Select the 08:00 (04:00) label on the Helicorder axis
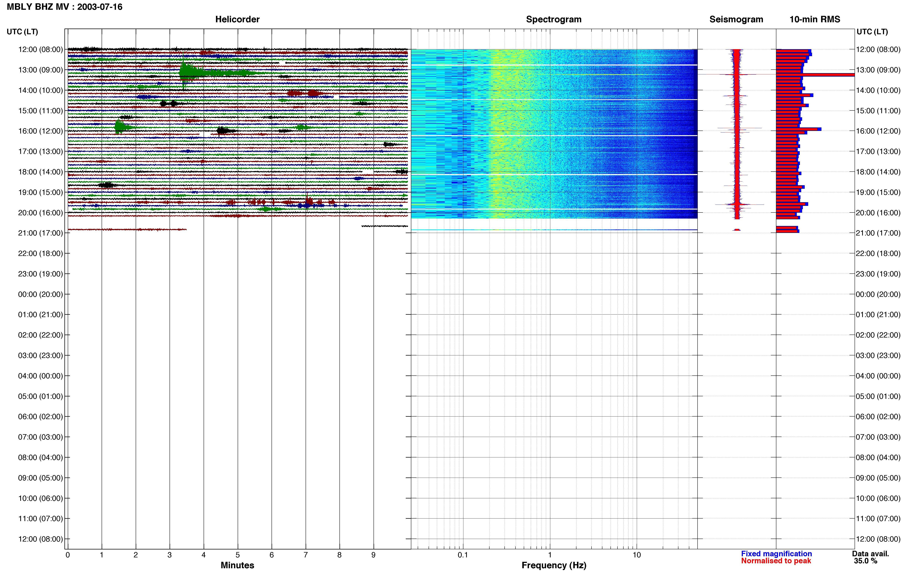The height and width of the screenshot is (578, 924). tap(41, 458)
